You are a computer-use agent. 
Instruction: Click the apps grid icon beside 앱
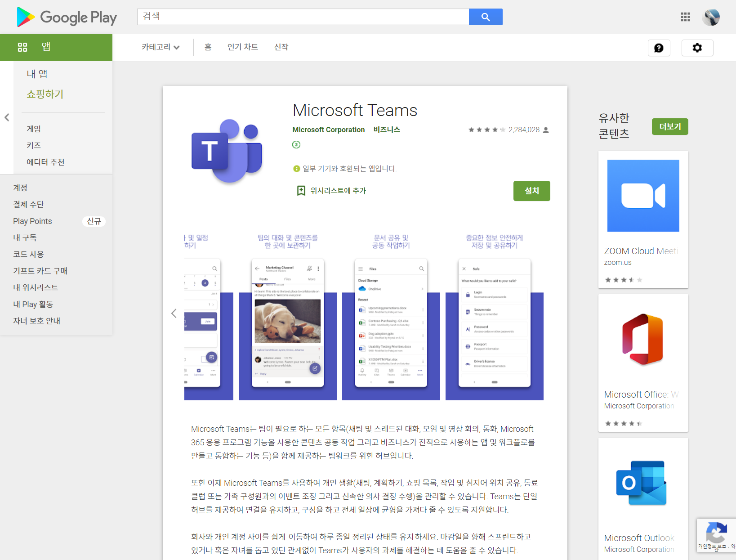[x=22, y=47]
